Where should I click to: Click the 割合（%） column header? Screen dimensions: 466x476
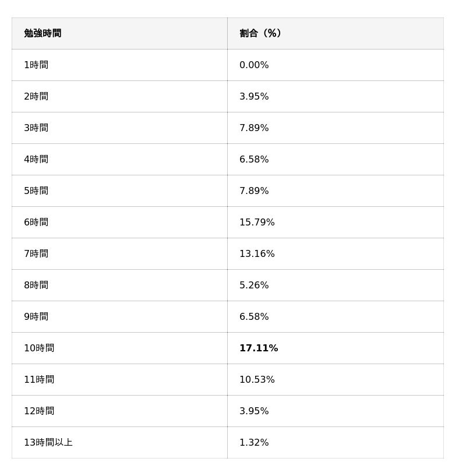point(260,34)
